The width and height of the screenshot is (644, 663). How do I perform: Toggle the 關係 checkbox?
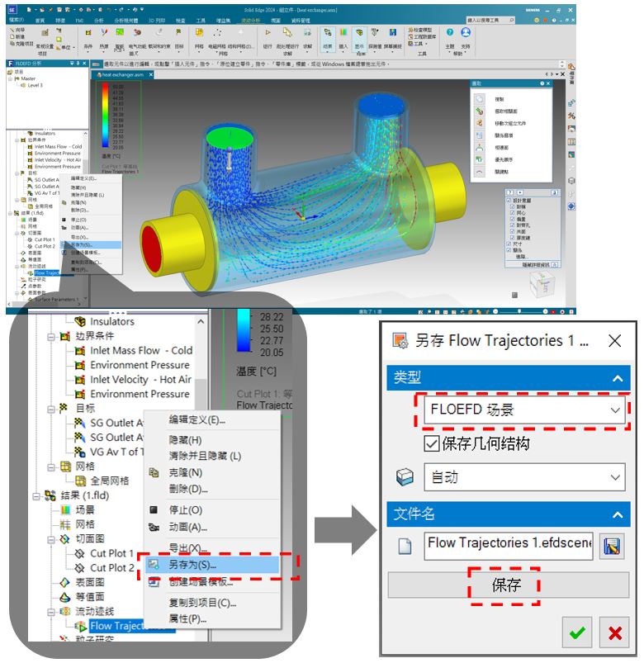point(509,250)
